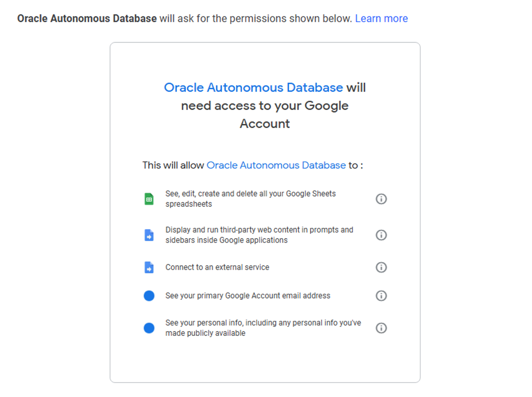Click the blue circle icon for email address permission
The height and width of the screenshot is (397, 532).
coord(149,295)
